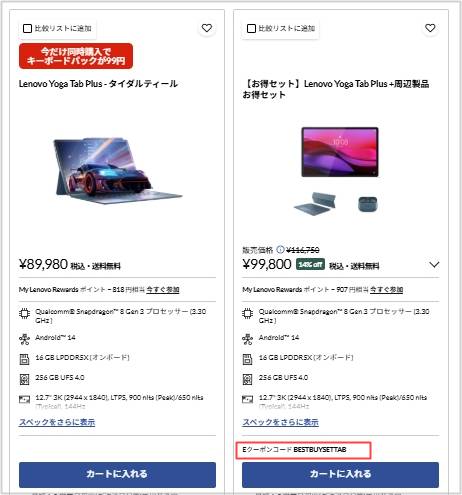Check 比較リストに追加 box on left product
This screenshot has height=495, width=462.
tap(27, 28)
